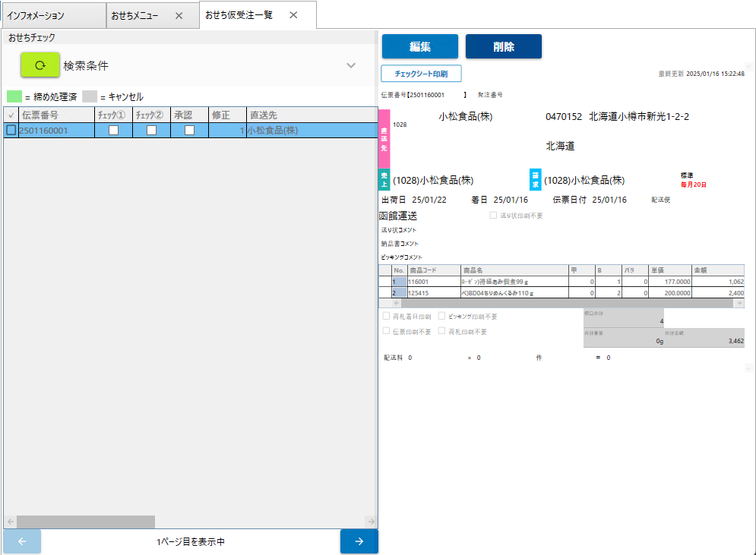The width and height of the screenshot is (756, 555).
Task: Toggle 荷札着日印刷 checkbox
Action: click(386, 316)
